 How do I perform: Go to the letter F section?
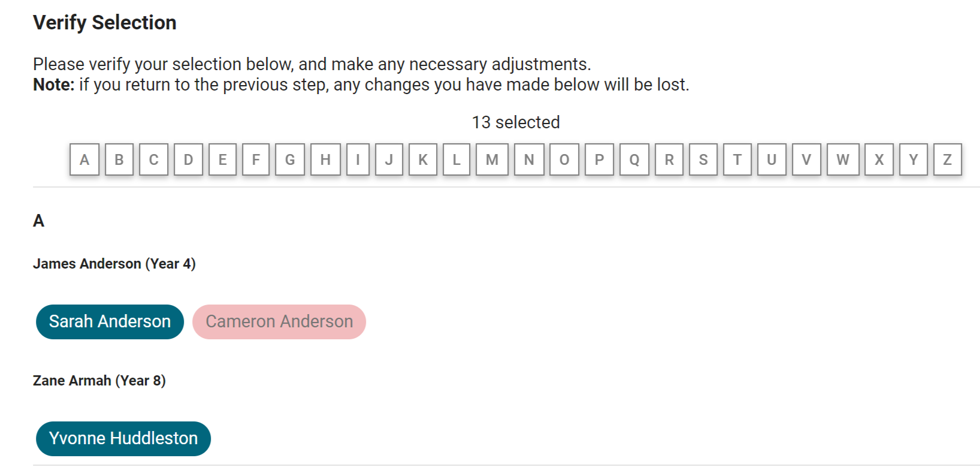click(256, 159)
